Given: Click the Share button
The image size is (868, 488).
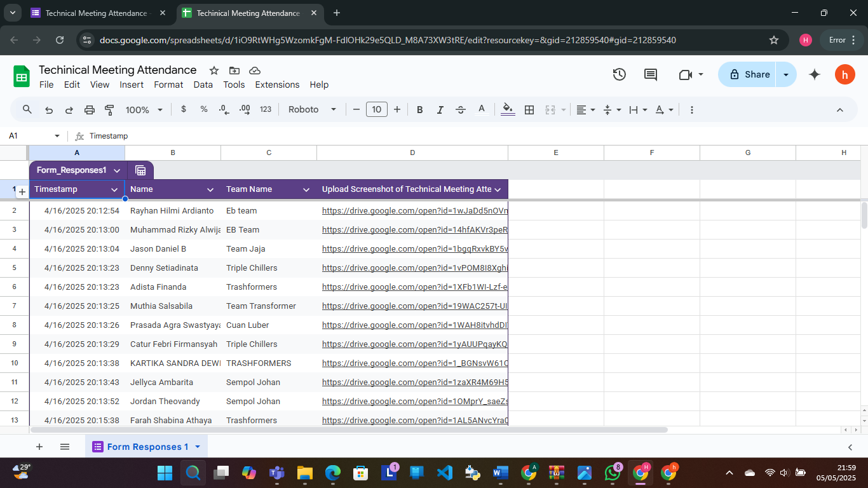Looking at the screenshot, I should coord(747,74).
